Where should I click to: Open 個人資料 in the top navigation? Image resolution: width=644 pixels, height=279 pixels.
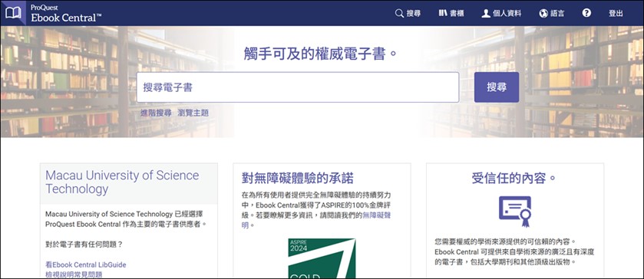(501, 13)
